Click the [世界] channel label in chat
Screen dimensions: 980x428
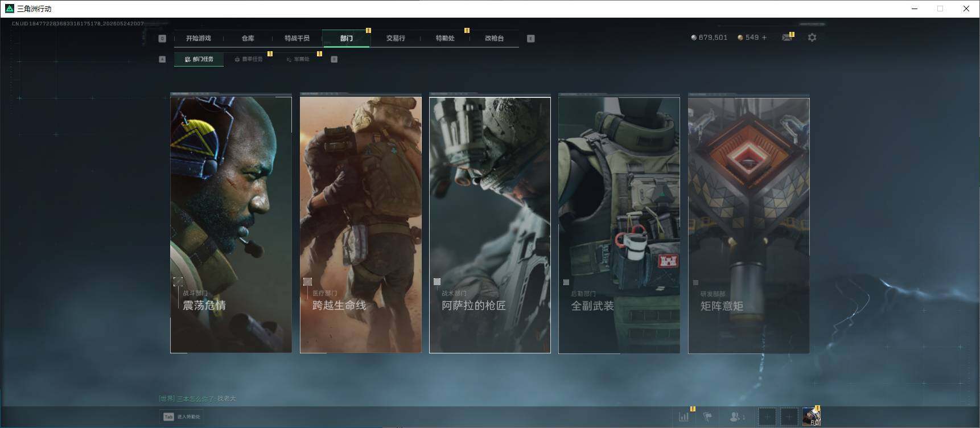click(x=167, y=398)
